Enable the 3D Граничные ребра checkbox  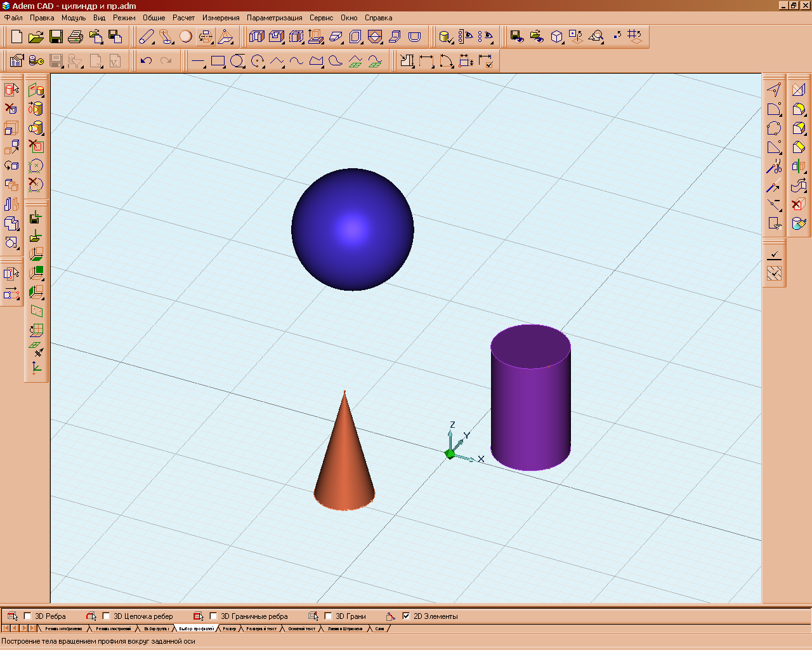213,616
